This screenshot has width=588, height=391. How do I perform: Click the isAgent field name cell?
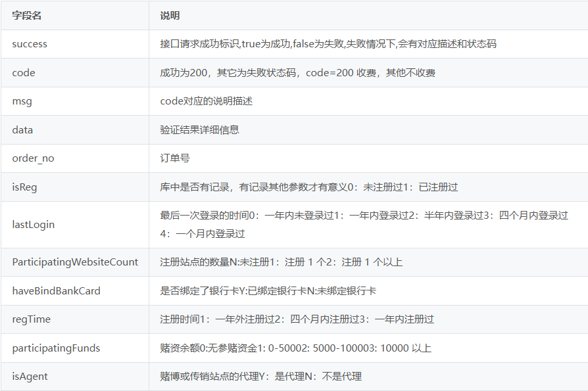[x=30, y=377]
